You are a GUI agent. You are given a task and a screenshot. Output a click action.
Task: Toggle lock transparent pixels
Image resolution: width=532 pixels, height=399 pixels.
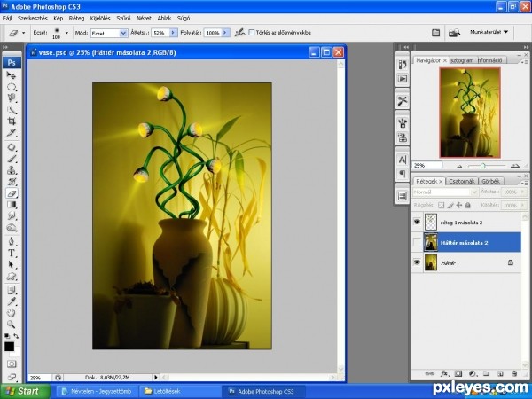(x=441, y=205)
